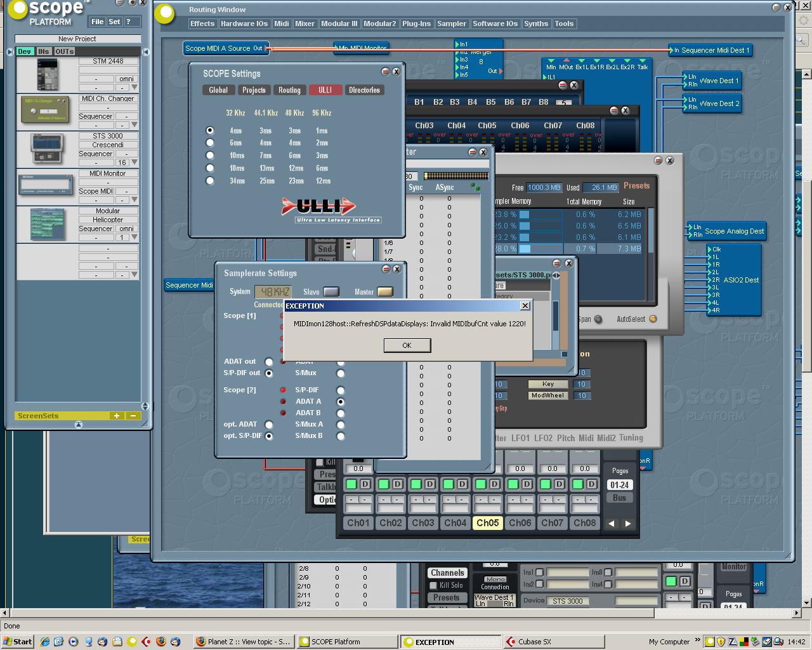Click green mute button on channel Ch01
This screenshot has width=812, height=650.
point(351,484)
